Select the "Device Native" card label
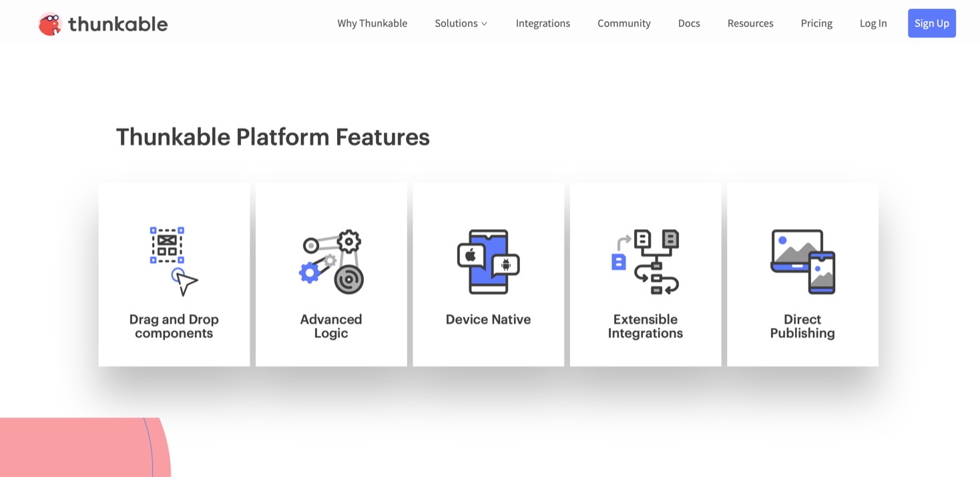 [x=488, y=319]
